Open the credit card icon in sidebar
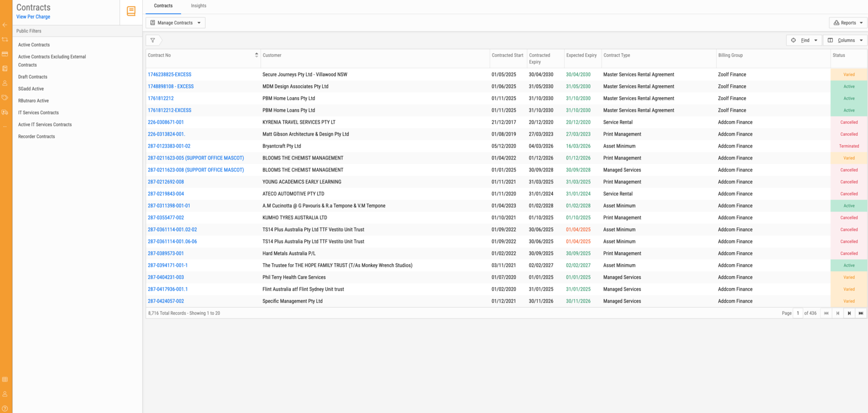Screen dimensions: 868x413 (5, 54)
